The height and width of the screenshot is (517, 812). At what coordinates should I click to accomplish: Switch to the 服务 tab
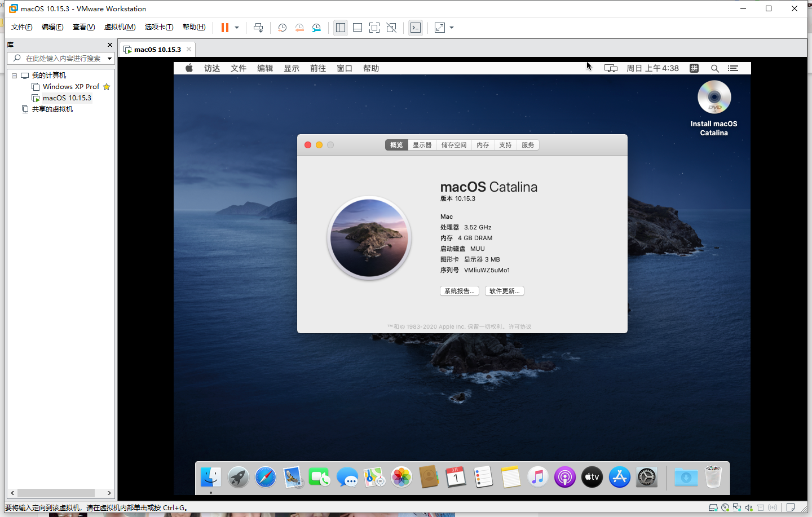tap(528, 145)
